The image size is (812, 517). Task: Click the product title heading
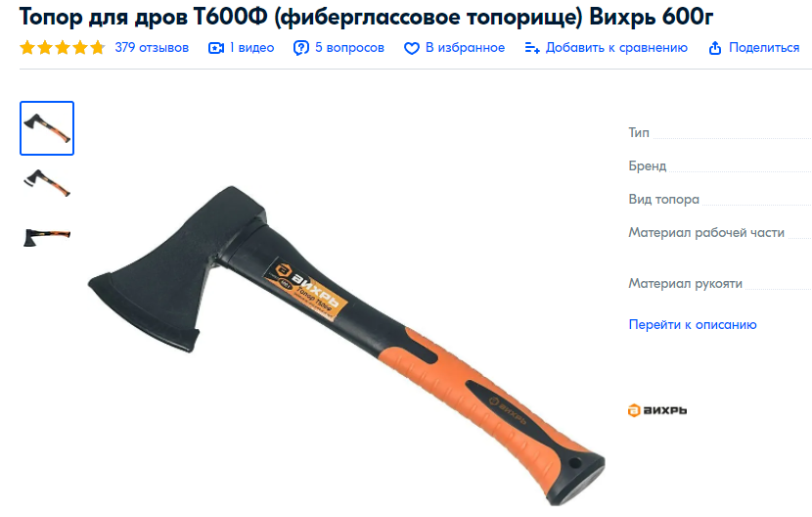point(366,17)
